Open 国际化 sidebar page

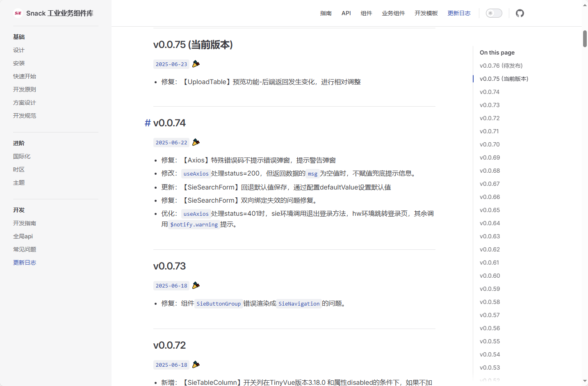tap(22, 156)
